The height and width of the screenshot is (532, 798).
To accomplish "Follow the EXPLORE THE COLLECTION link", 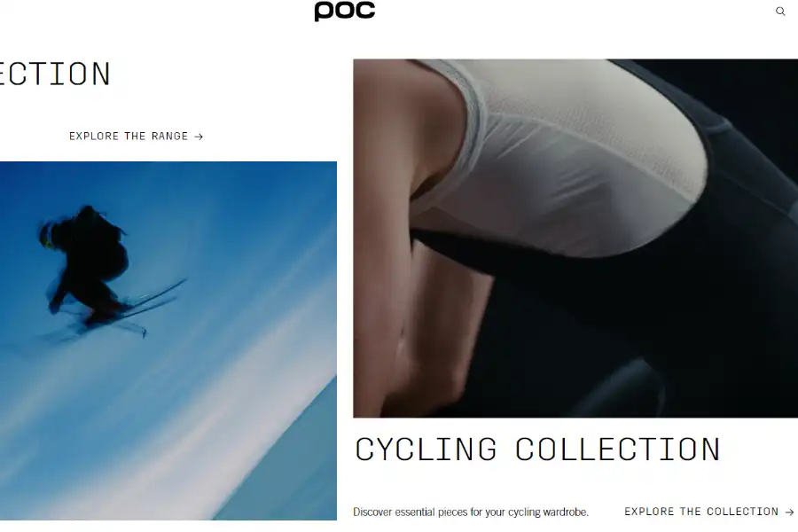I will [x=709, y=512].
